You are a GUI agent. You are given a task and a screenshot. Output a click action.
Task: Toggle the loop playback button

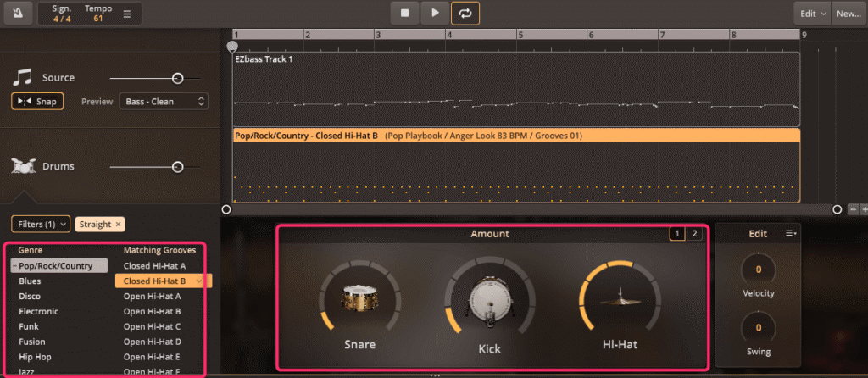[464, 13]
